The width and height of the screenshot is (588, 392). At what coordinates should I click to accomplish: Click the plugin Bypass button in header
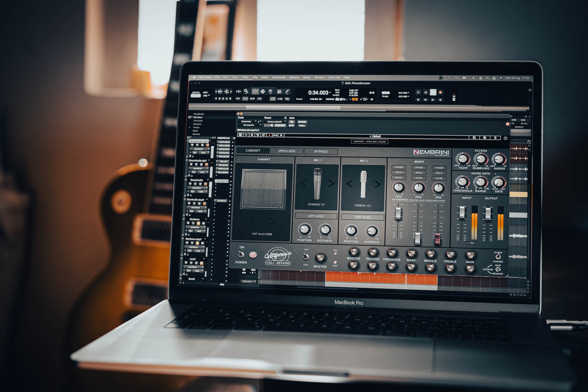click(x=302, y=122)
